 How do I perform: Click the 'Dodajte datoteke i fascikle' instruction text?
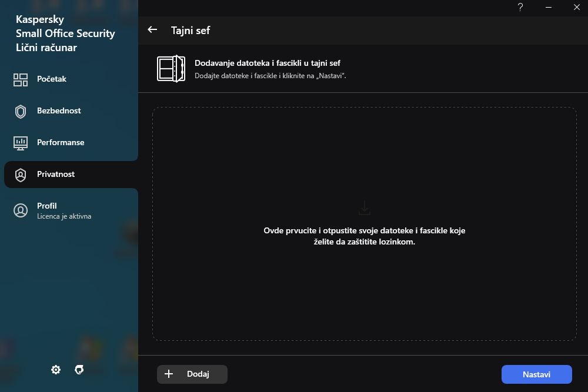pos(270,76)
